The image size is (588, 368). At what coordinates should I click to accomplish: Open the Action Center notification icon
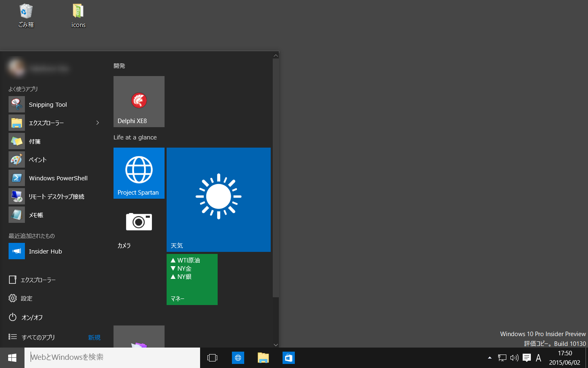click(527, 358)
